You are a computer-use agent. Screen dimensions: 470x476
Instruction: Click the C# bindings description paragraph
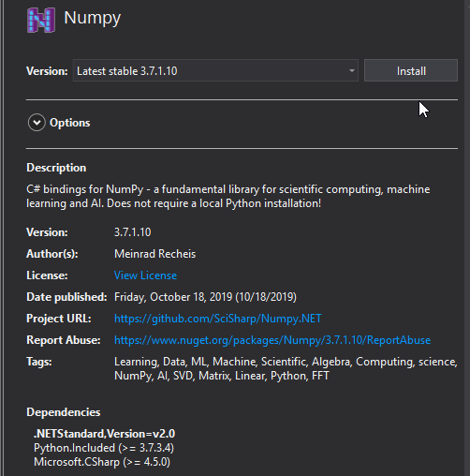[x=228, y=197]
